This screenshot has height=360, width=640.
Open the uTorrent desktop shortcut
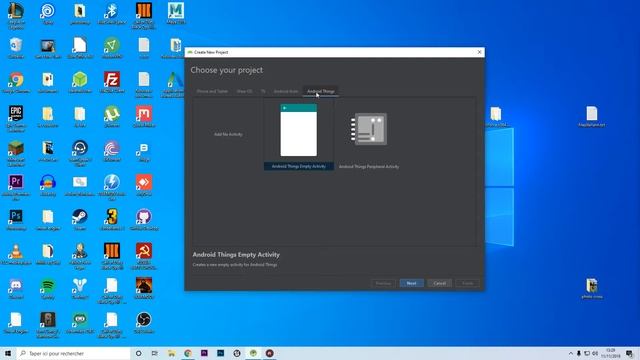(111, 117)
